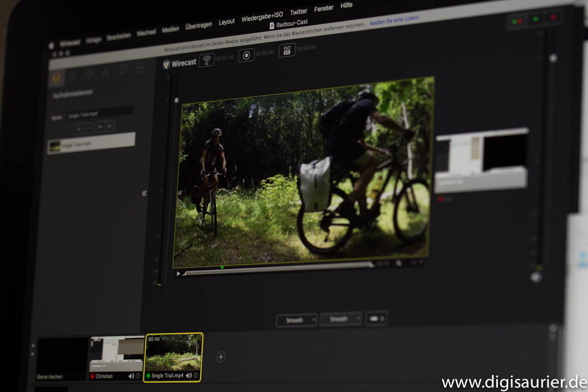The width and height of the screenshot is (588, 392).
Task: Open the Layout menu
Action: pyautogui.click(x=227, y=22)
